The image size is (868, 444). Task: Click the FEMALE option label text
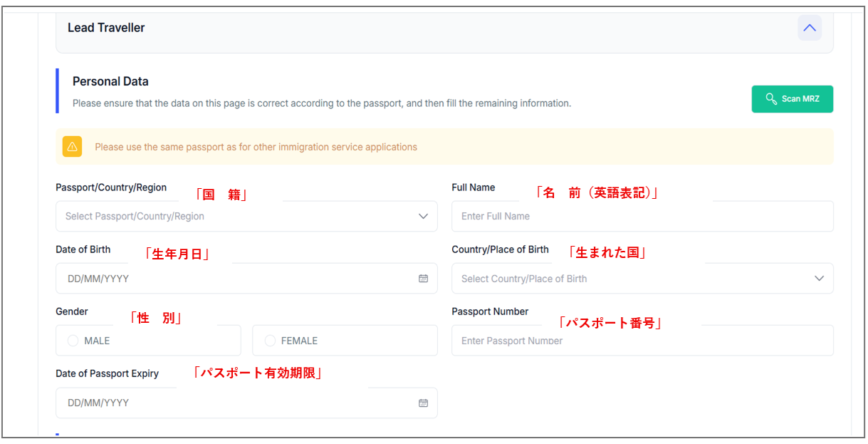click(299, 341)
